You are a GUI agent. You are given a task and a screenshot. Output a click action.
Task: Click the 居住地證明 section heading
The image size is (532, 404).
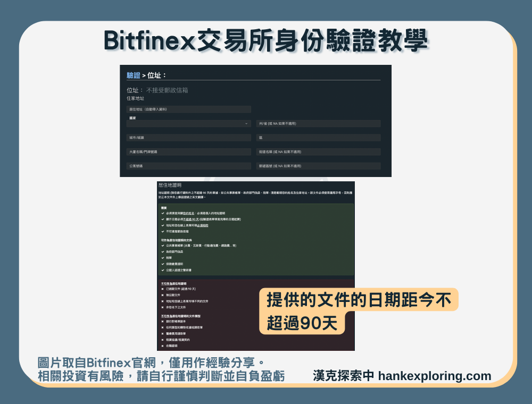[170, 185]
